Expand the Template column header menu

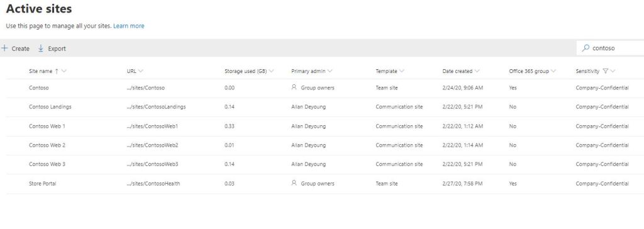tap(402, 71)
